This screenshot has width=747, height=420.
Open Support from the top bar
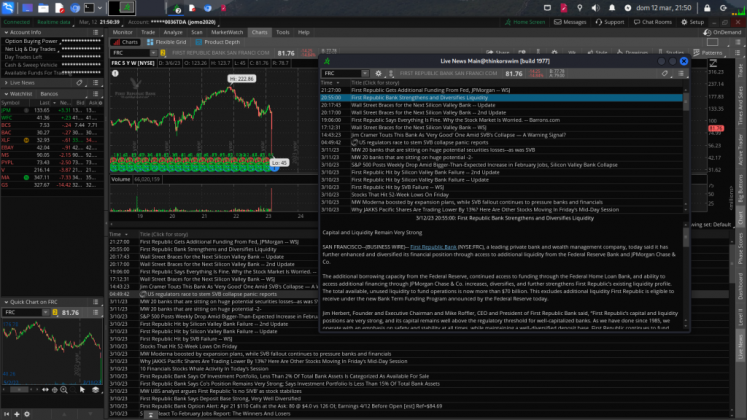[x=609, y=22]
